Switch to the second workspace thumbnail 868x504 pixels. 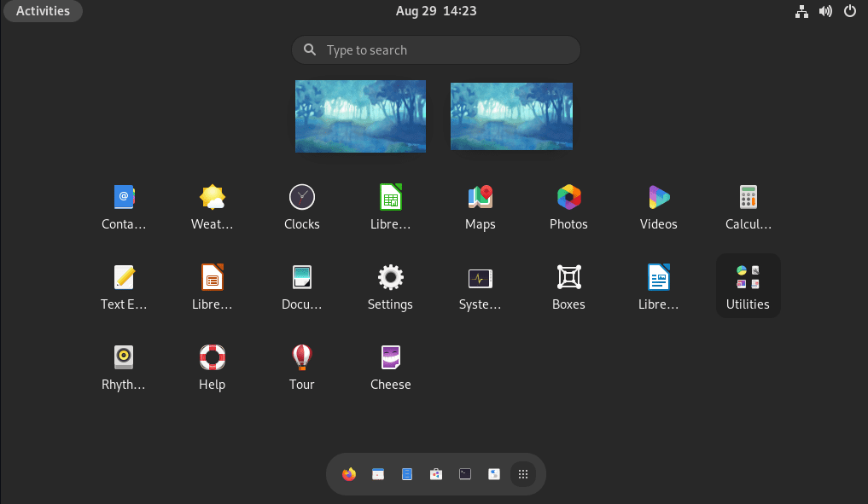pos(511,116)
